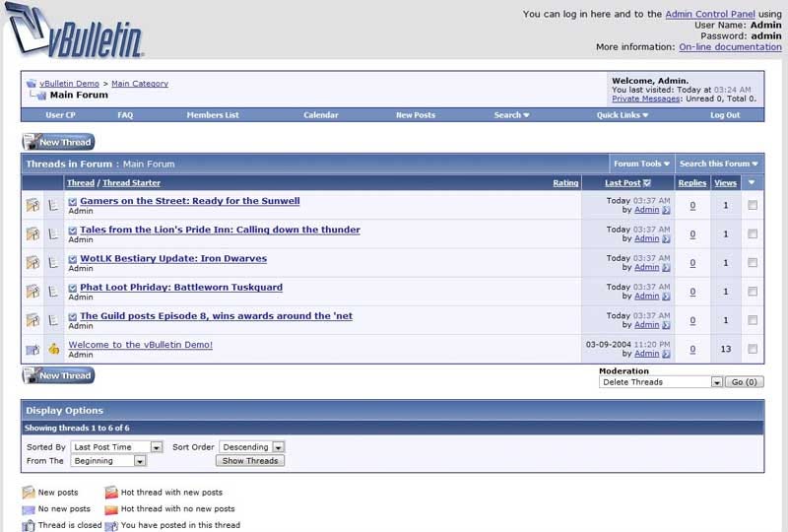The image size is (788, 532).
Task: Click the vBulletin logo
Action: point(74,31)
